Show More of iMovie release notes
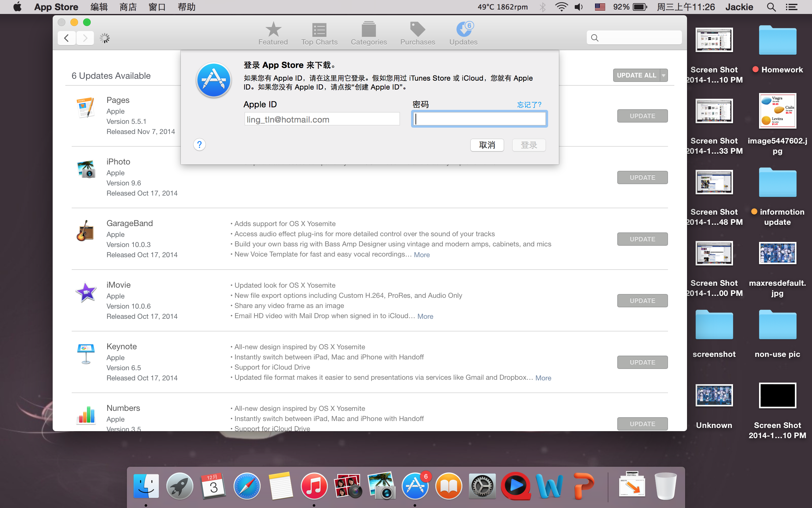812x508 pixels. tap(425, 316)
